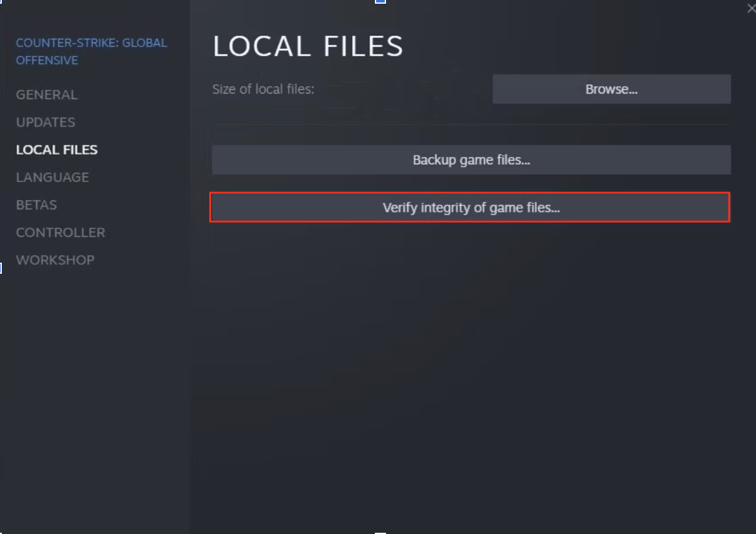Image resolution: width=756 pixels, height=534 pixels.
Task: Select the Local Files tab
Action: [57, 149]
